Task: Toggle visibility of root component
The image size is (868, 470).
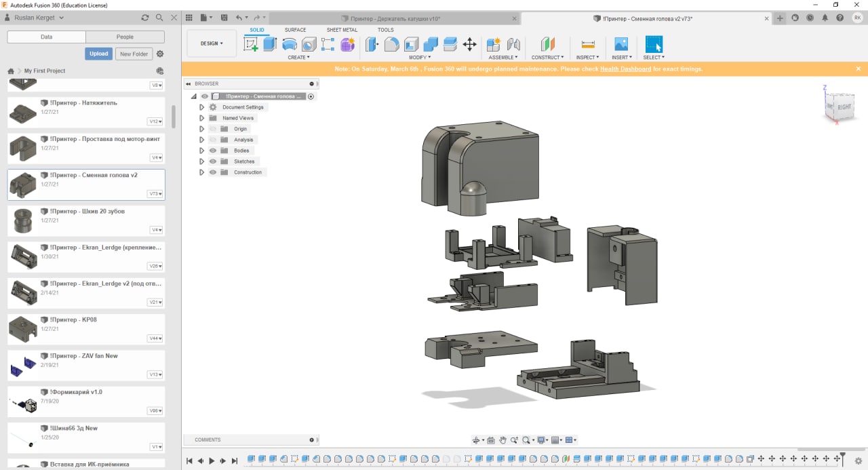Action: [205, 96]
